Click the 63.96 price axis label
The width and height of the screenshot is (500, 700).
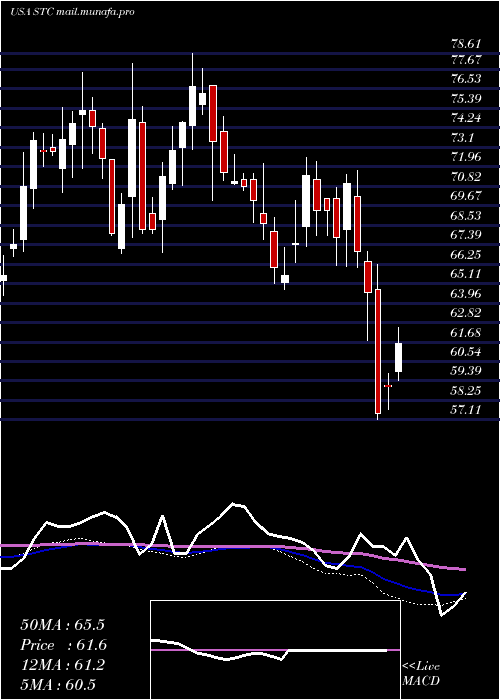pos(466,293)
